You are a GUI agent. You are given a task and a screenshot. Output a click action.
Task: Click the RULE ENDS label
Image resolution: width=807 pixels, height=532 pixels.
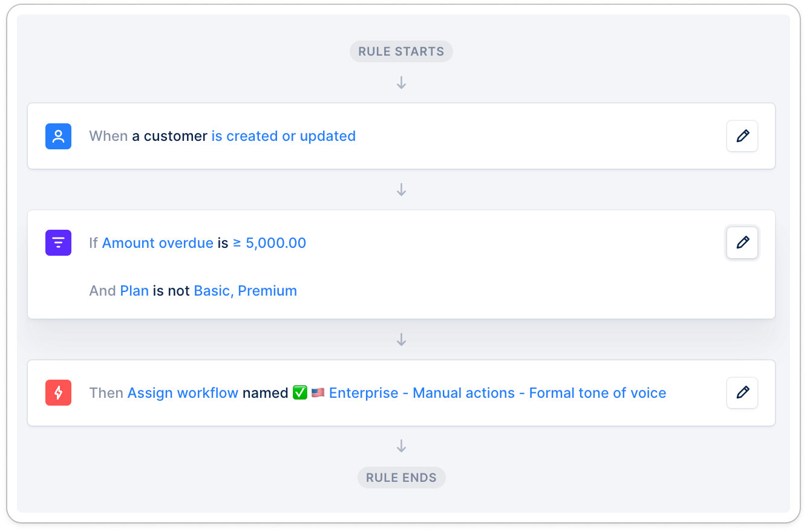(x=401, y=478)
